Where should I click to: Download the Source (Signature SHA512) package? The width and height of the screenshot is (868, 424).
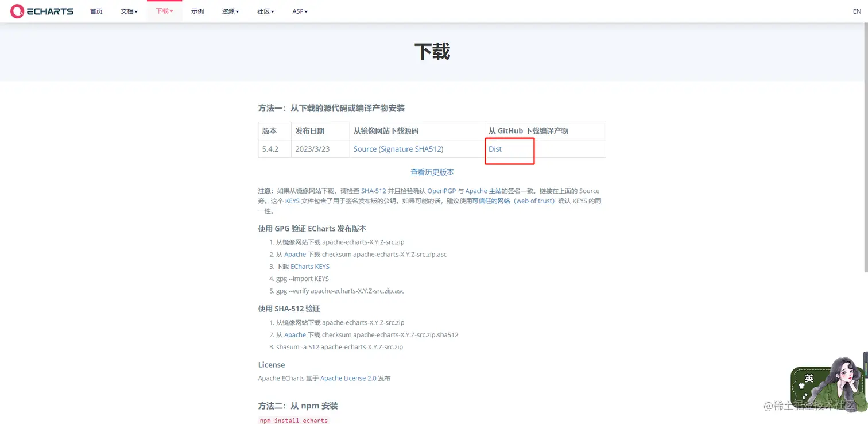click(x=398, y=149)
